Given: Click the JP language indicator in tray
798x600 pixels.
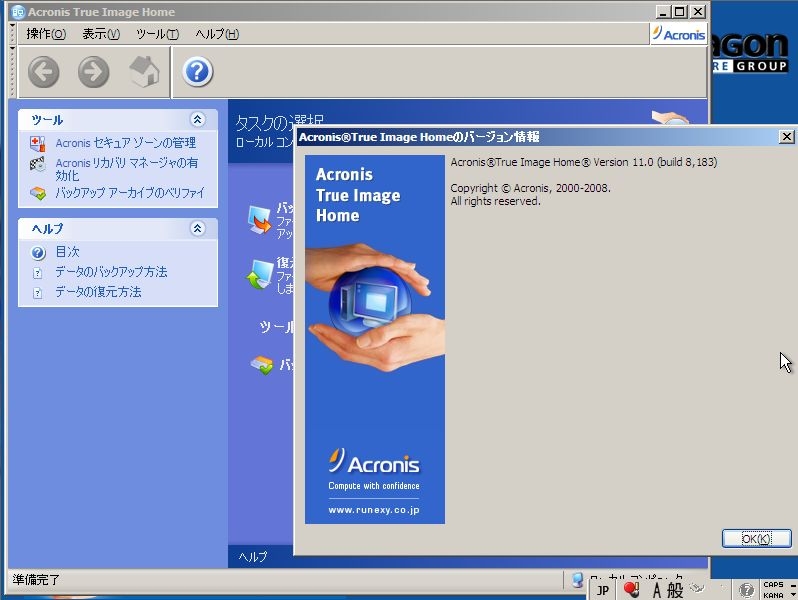Looking at the screenshot, I should point(603,590).
